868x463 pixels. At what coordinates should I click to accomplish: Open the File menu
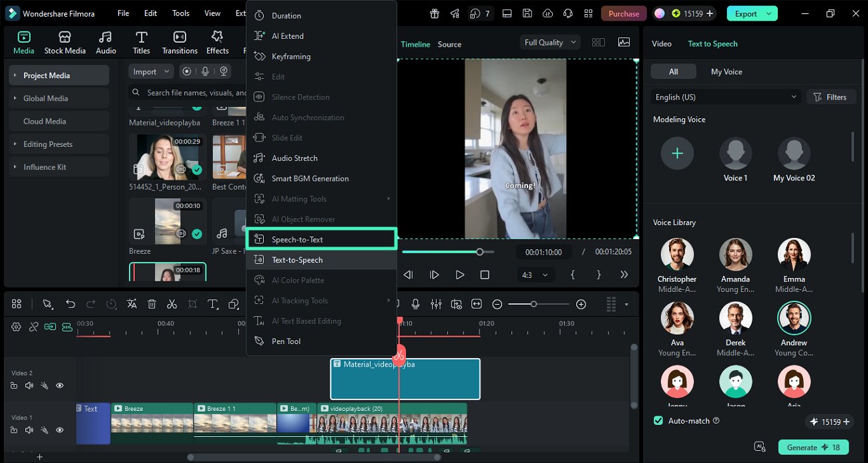coord(123,13)
